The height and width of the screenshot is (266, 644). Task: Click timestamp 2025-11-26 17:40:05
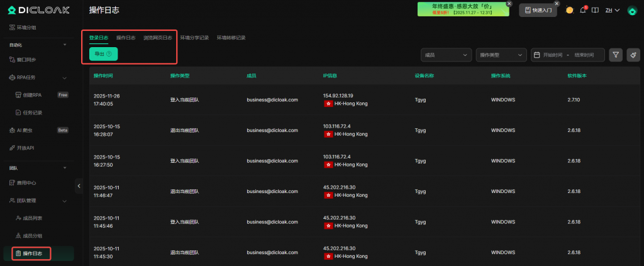[106, 100]
